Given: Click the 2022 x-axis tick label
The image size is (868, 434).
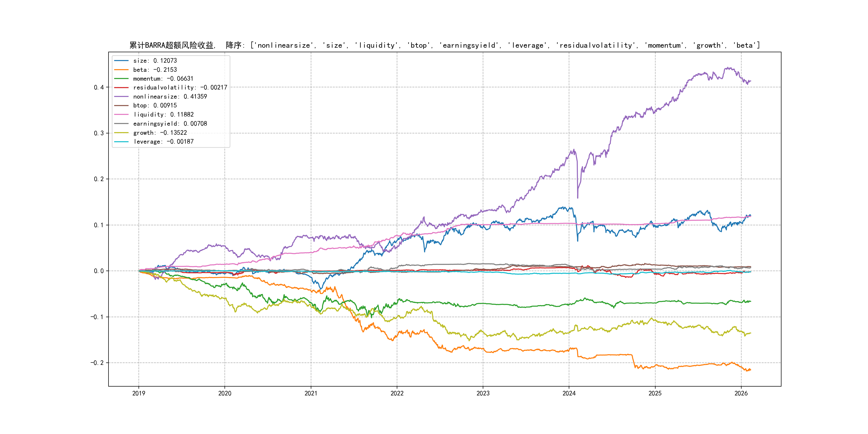Looking at the screenshot, I should click(397, 393).
